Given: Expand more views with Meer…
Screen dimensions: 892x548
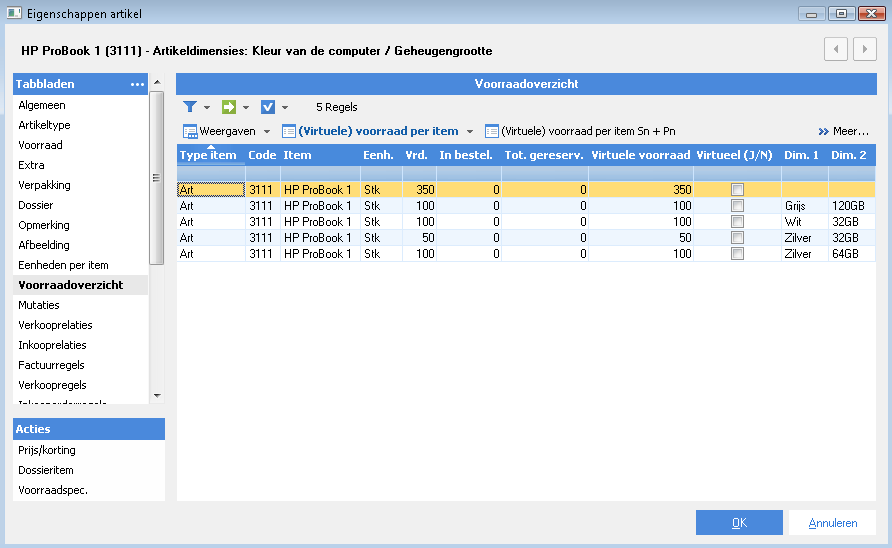Looking at the screenshot, I should point(844,131).
